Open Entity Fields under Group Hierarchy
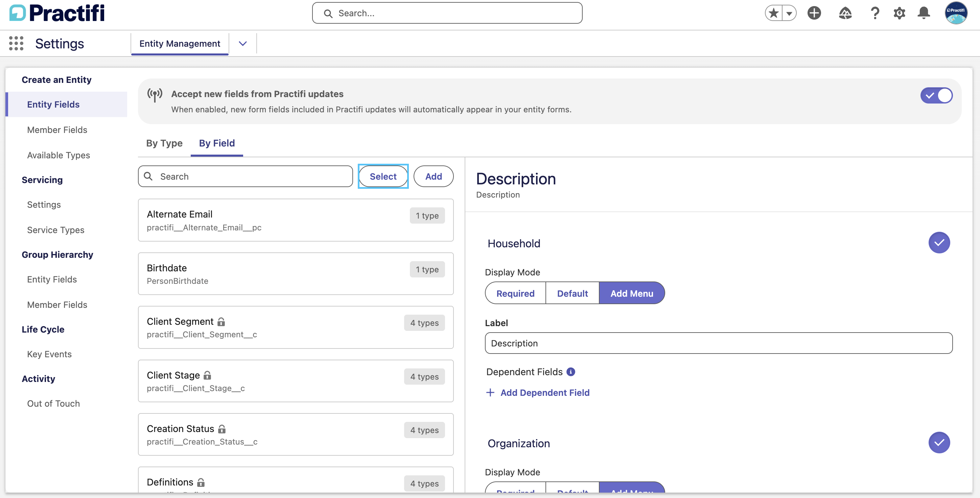 52,279
